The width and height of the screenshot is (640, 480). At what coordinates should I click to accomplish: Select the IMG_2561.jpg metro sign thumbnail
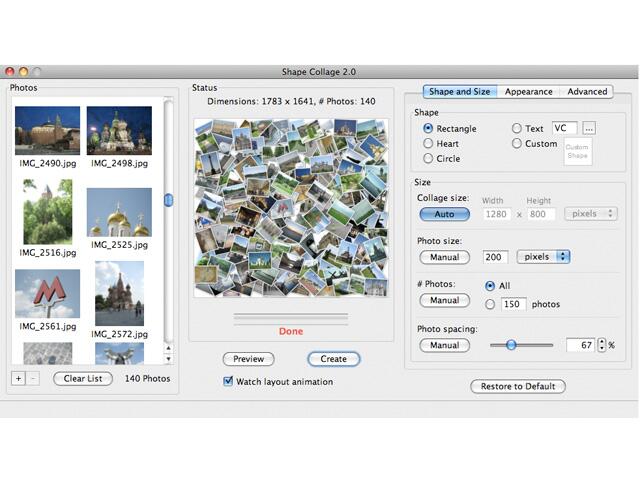[x=47, y=293]
